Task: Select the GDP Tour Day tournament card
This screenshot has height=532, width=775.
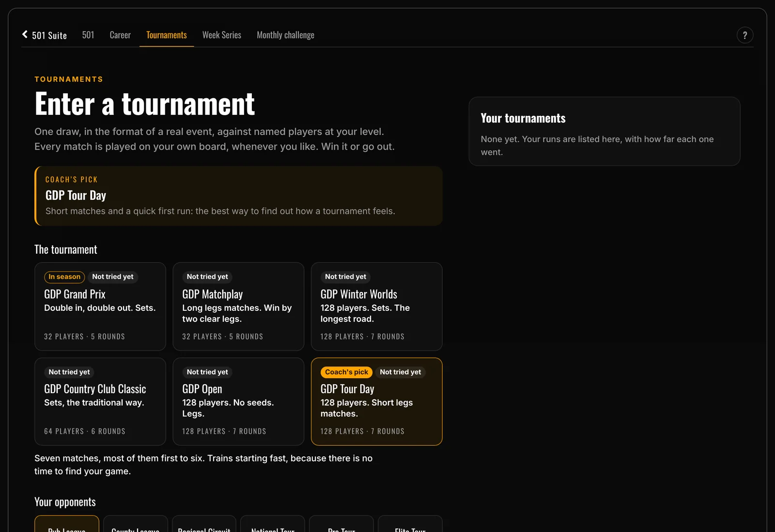Action: coord(376,402)
